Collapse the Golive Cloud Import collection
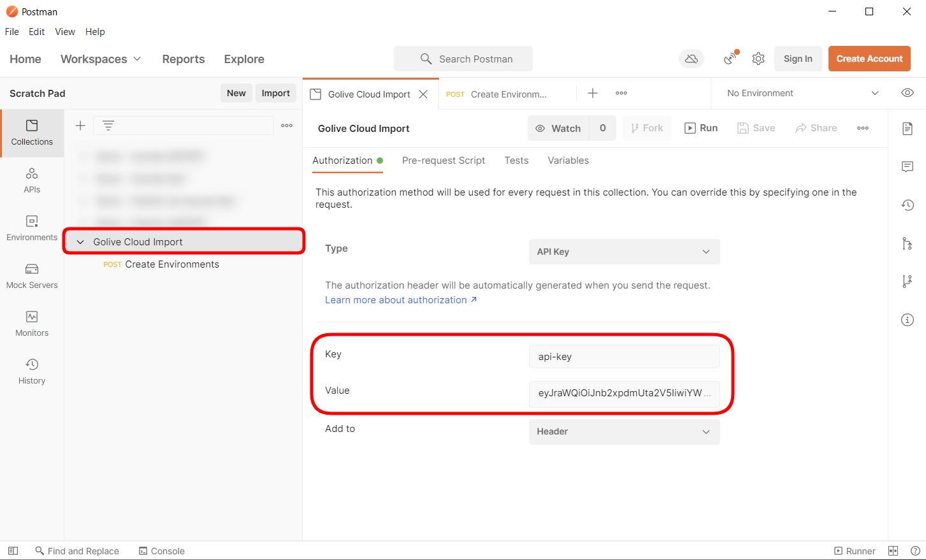The width and height of the screenshot is (926, 560). (80, 242)
